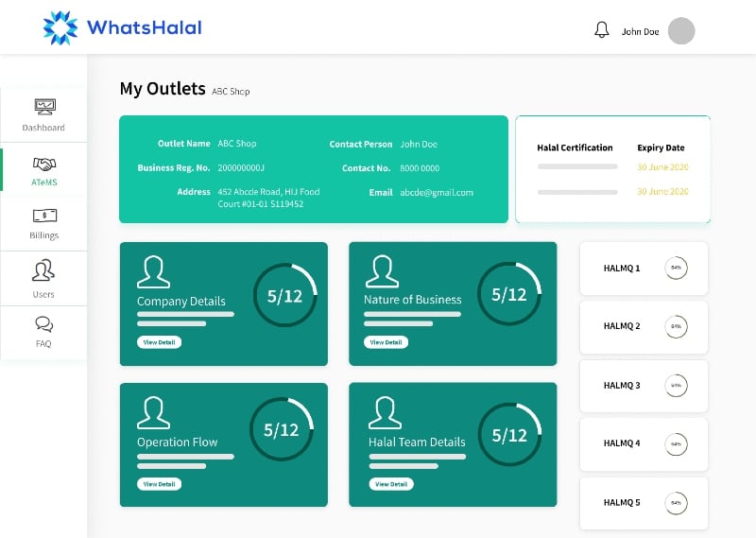Click the email abcde@gmail.com
Viewport: 756px width, 538px height.
click(437, 193)
